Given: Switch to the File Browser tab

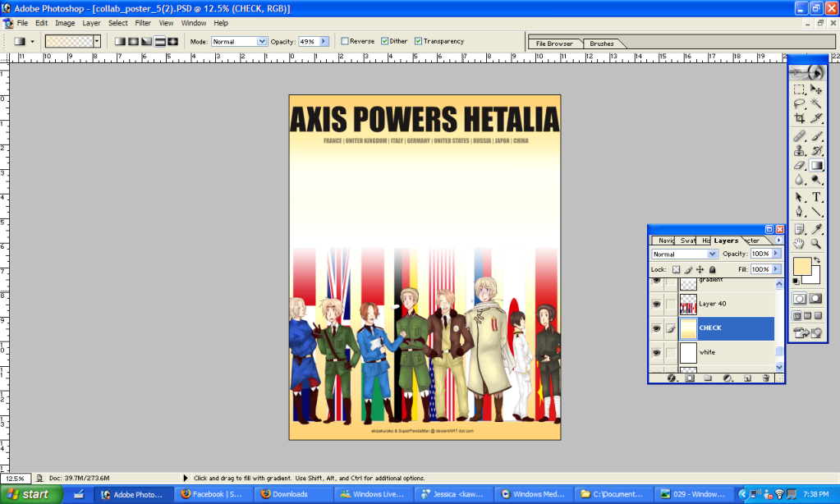Looking at the screenshot, I should coord(554,44).
